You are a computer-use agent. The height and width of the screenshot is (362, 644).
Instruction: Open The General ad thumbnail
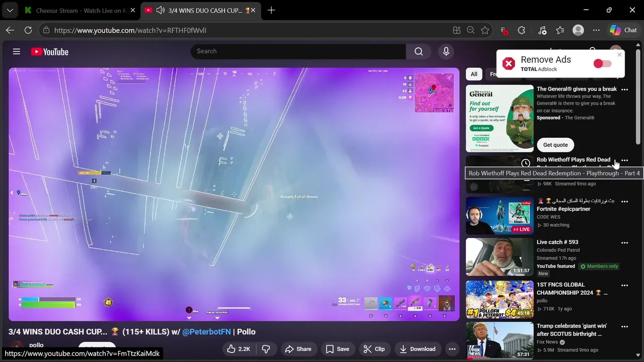500,118
